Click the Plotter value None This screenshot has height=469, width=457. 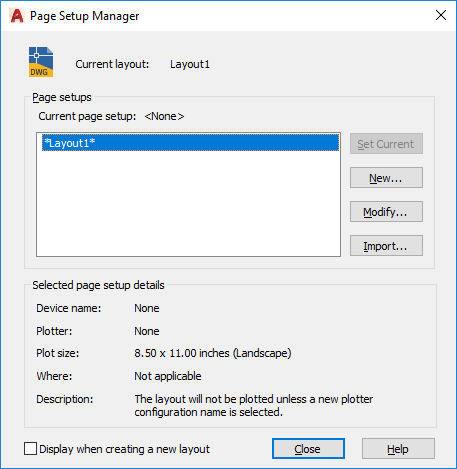point(147,331)
